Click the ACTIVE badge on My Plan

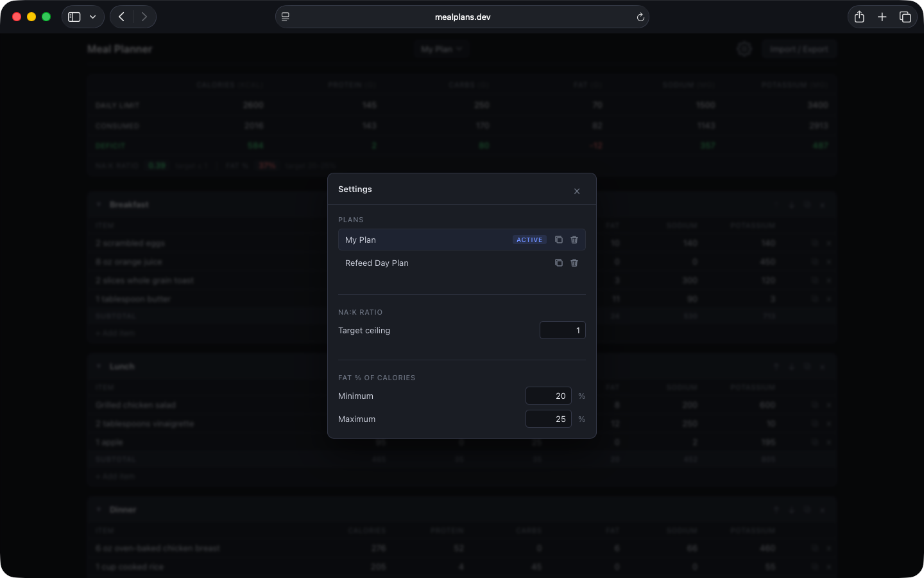click(x=529, y=240)
